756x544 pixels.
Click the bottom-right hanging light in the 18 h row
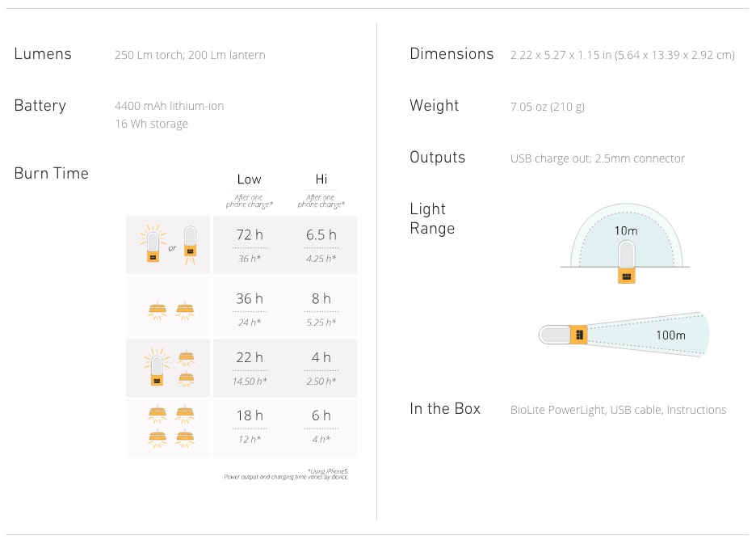185,437
